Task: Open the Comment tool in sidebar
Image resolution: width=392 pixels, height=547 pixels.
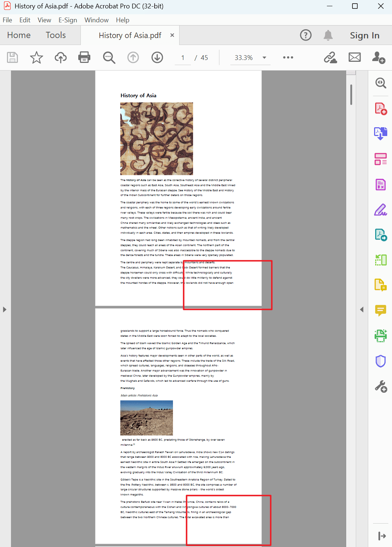Action: pos(380,310)
